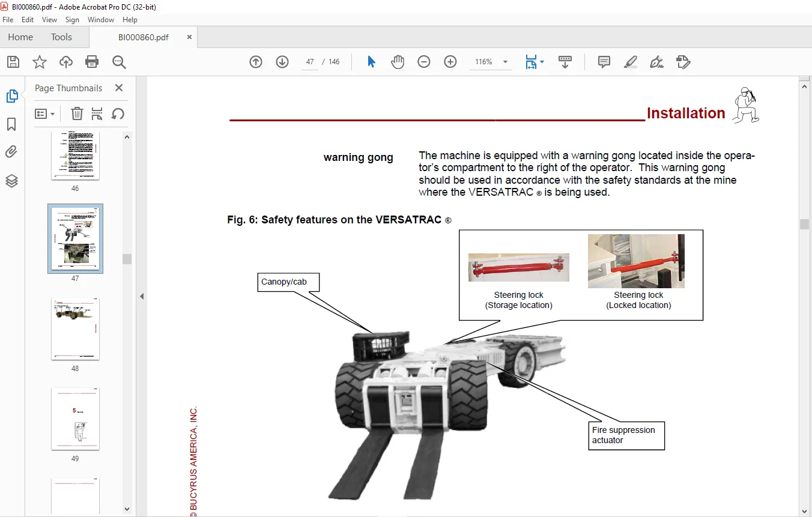Click the fit page width tool icon

click(x=531, y=62)
